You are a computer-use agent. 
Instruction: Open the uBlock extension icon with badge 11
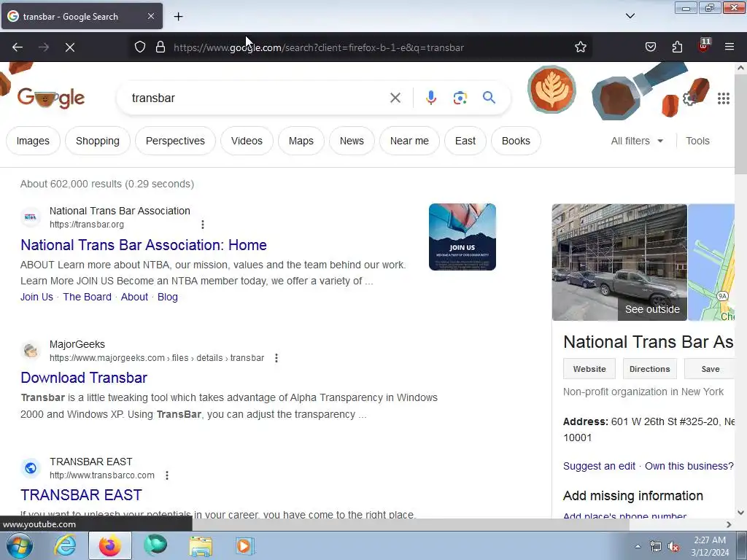(704, 46)
